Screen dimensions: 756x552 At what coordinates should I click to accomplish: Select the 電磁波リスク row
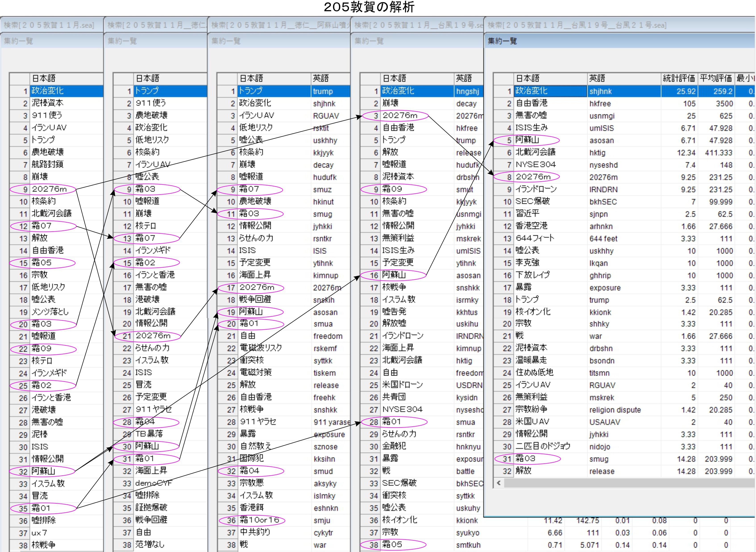(261, 348)
